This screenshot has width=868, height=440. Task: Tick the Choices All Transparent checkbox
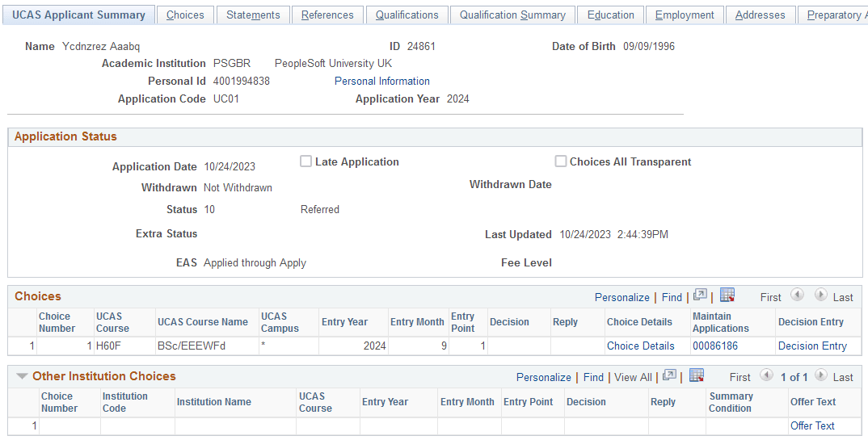pyautogui.click(x=561, y=161)
